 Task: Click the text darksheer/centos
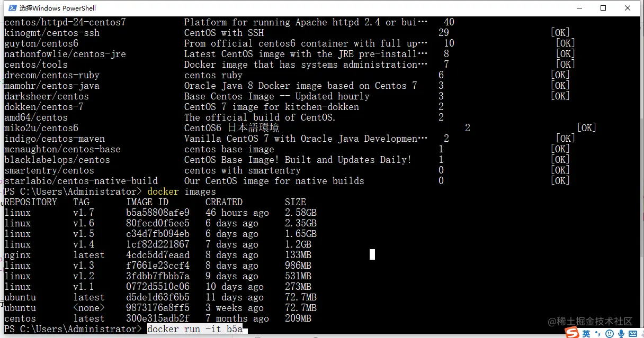(x=47, y=96)
